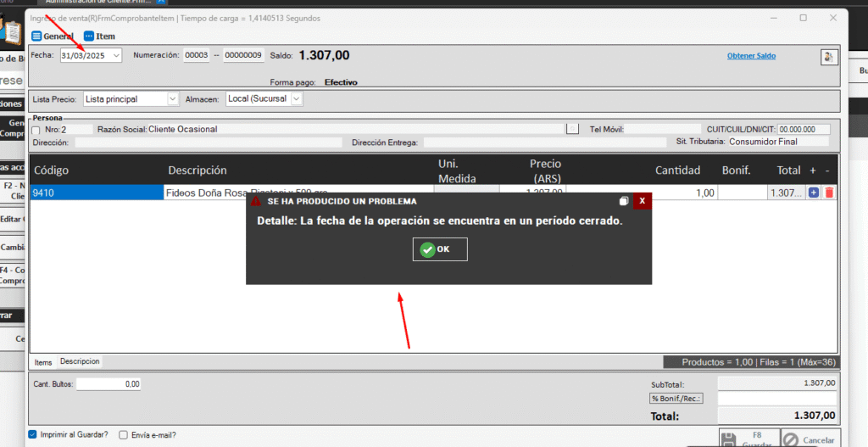Click the Cant. Bultos input field
The height and width of the screenshot is (447, 868).
click(108, 384)
